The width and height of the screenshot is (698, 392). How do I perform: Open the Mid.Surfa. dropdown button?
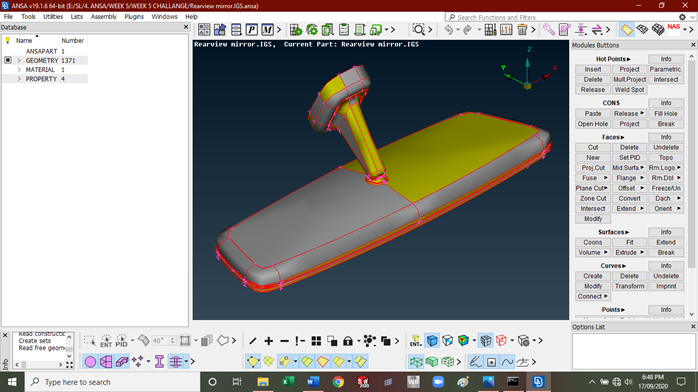tap(629, 168)
